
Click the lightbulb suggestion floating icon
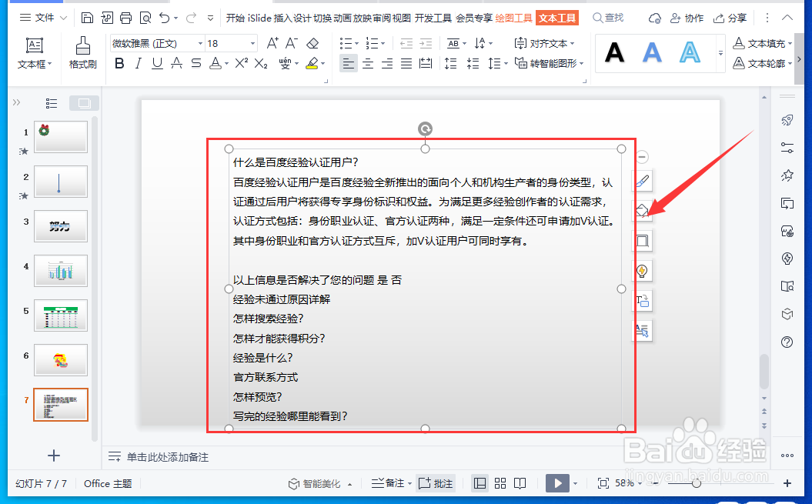pos(642,271)
